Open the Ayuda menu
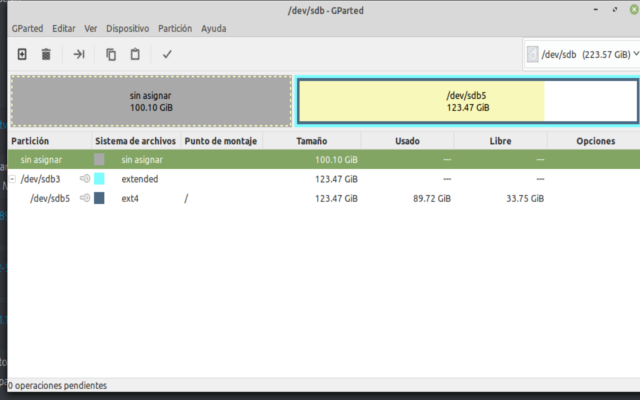Image resolution: width=640 pixels, height=400 pixels. coord(213,29)
